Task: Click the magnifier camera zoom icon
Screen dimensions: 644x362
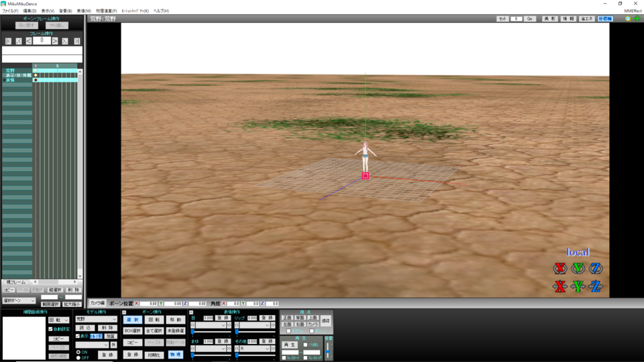Action: pyautogui.click(x=627, y=19)
